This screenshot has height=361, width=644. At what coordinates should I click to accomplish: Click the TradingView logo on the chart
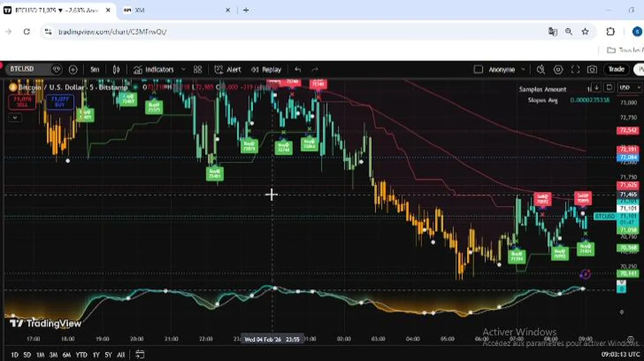point(46,323)
